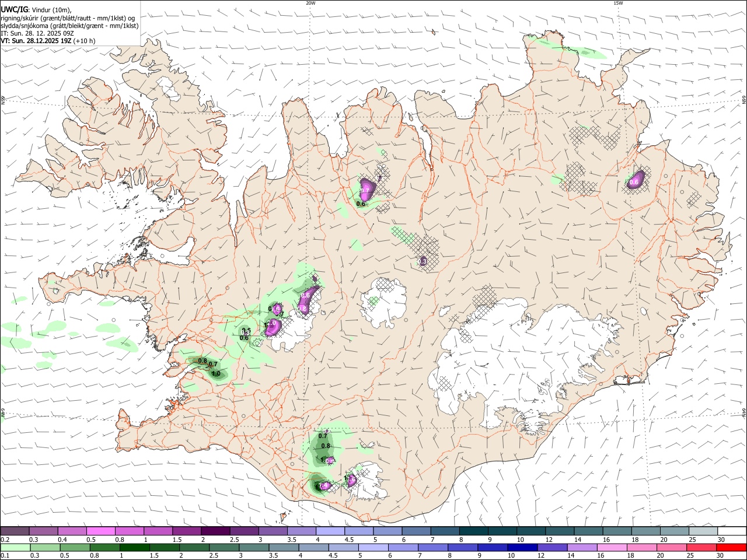The width and height of the screenshot is (747, 560).
Task: Pick the snow scale lavender swatch between 4 and 4.5
Action: pos(330,531)
